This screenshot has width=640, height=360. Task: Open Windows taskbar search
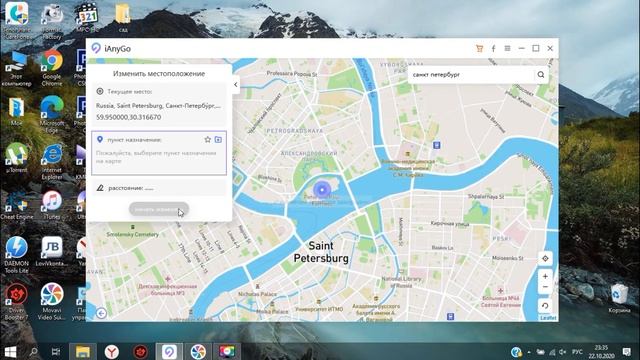[33, 351]
